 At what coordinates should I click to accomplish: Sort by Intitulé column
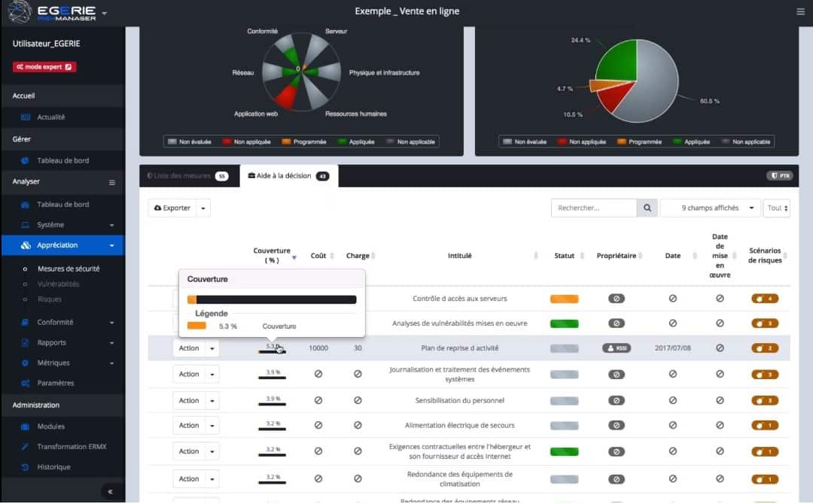(x=459, y=255)
